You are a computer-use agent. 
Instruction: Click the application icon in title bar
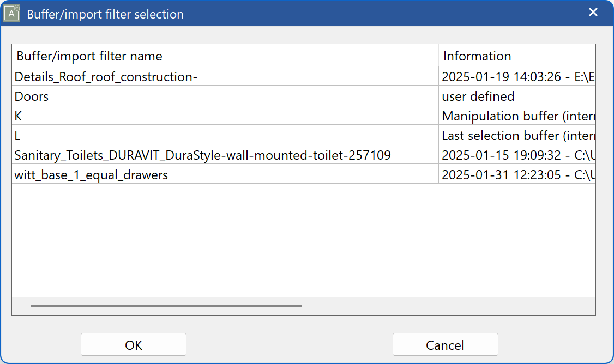coord(12,13)
